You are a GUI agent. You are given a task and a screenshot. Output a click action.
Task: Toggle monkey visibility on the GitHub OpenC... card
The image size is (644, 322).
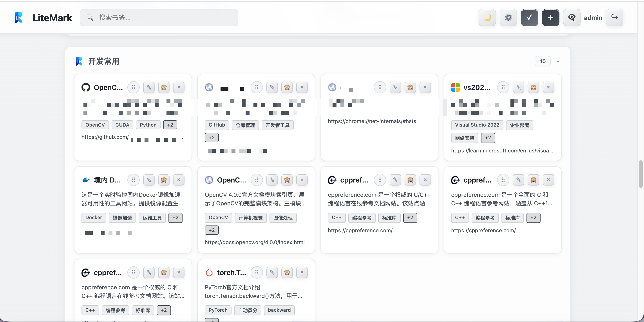pos(164,87)
